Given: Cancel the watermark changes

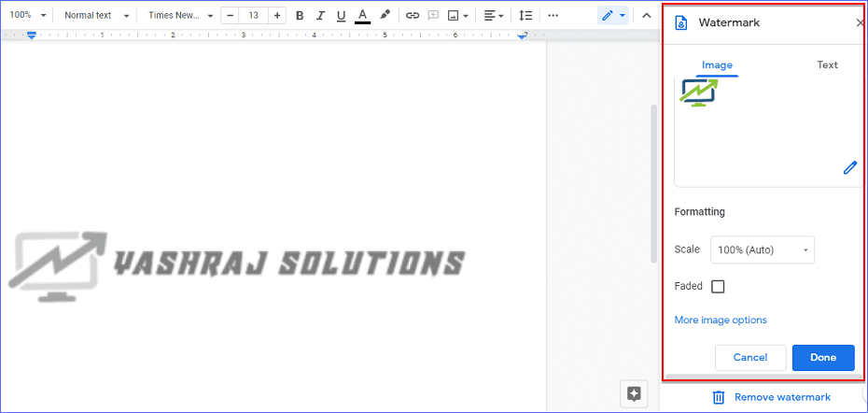Looking at the screenshot, I should click(750, 358).
